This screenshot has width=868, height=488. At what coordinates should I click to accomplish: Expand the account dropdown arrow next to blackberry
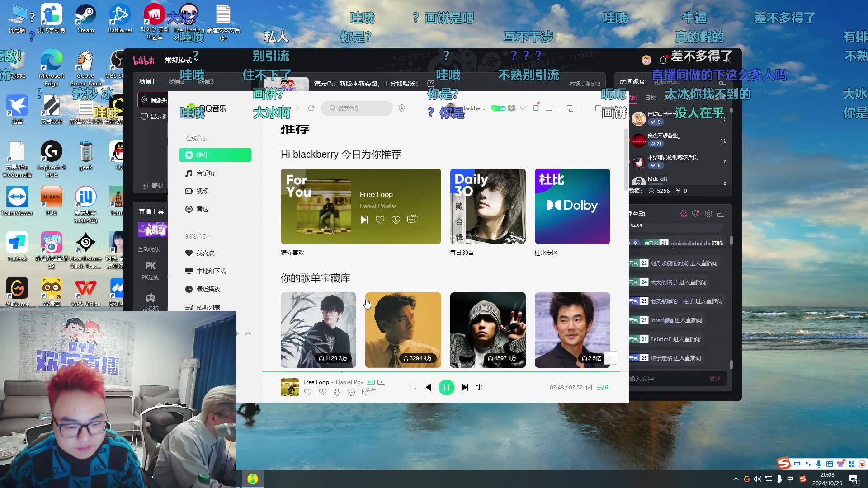click(x=523, y=108)
